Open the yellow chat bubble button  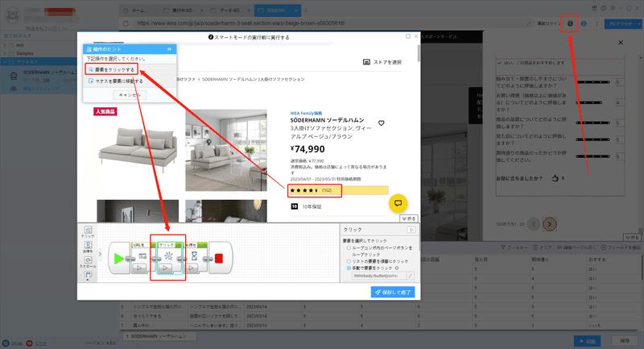tap(398, 203)
